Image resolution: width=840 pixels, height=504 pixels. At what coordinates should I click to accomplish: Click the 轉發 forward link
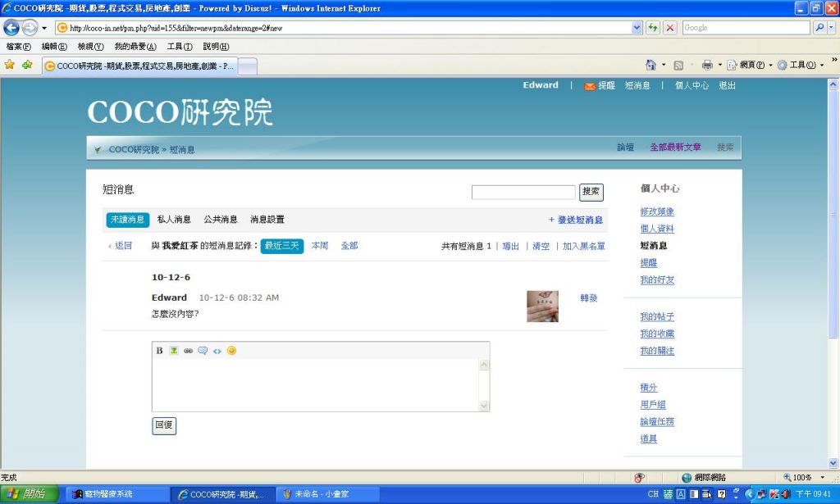pos(589,298)
